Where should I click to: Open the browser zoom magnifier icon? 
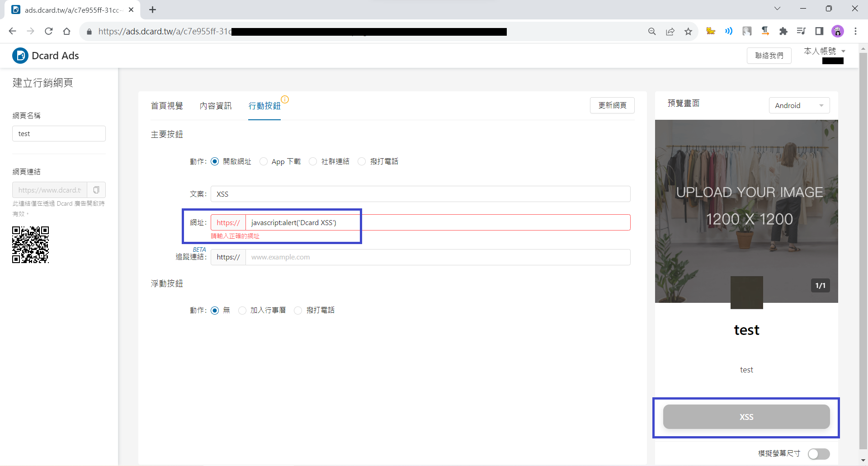tap(652, 31)
